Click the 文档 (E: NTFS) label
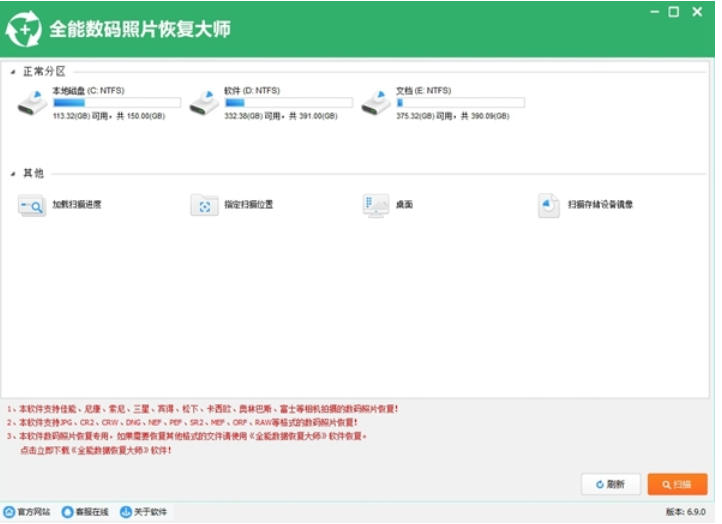Viewport: 722px width, 524px height. (x=424, y=91)
